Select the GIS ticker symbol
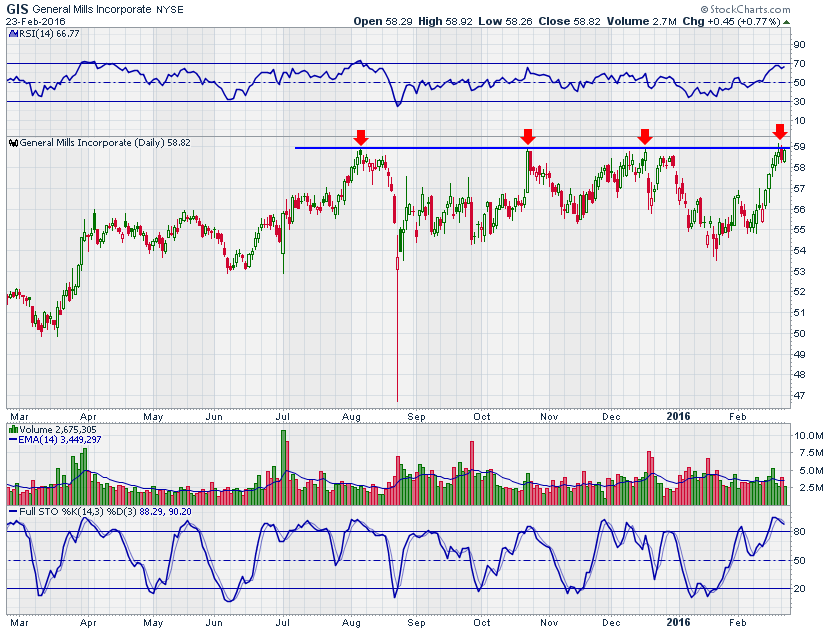The width and height of the screenshot is (826, 629). pyautogui.click(x=17, y=9)
